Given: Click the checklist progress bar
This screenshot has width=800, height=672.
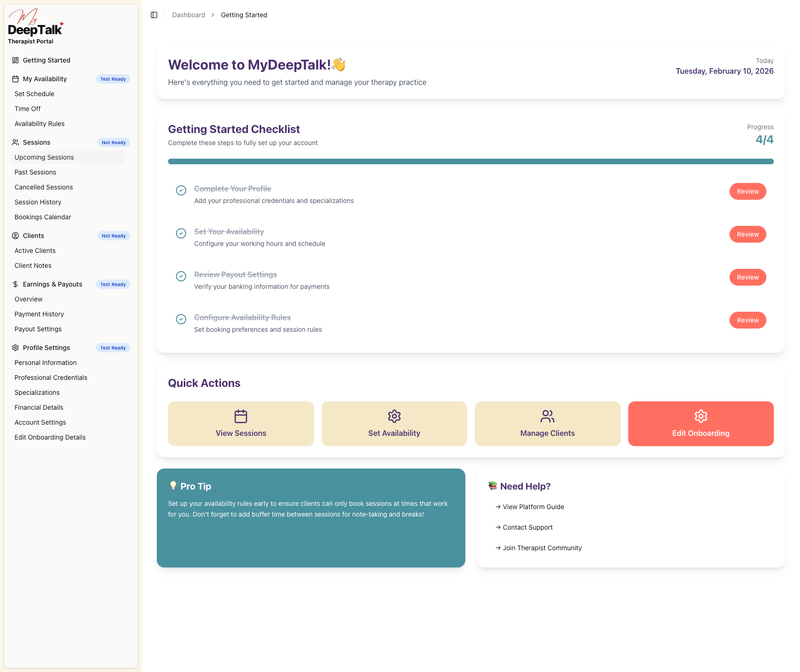Looking at the screenshot, I should (x=470, y=161).
